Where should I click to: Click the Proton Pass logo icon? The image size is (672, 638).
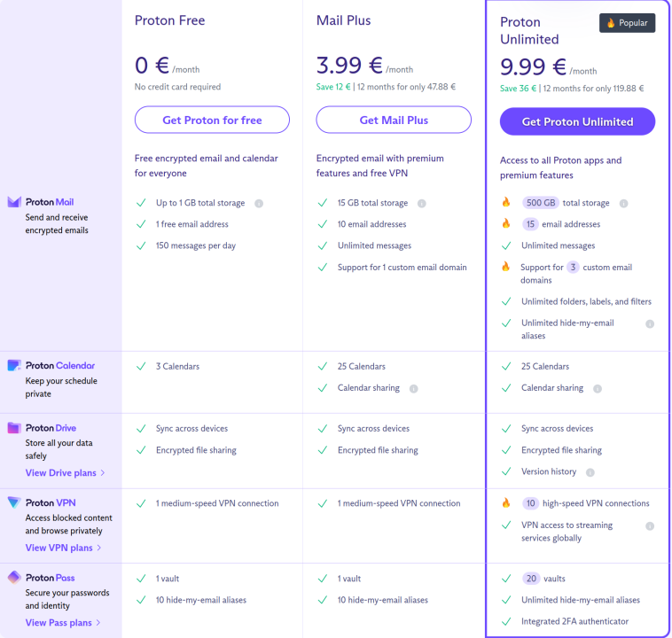[x=14, y=577]
